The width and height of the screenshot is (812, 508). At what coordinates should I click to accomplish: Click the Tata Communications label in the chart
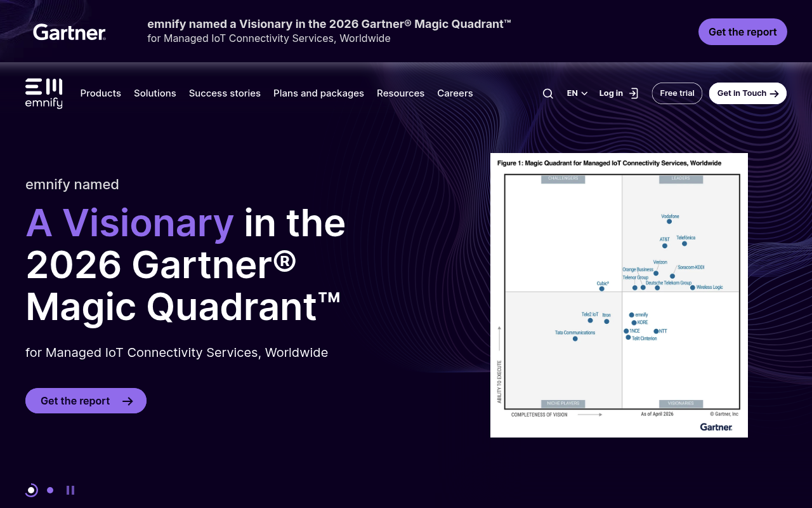click(x=575, y=333)
